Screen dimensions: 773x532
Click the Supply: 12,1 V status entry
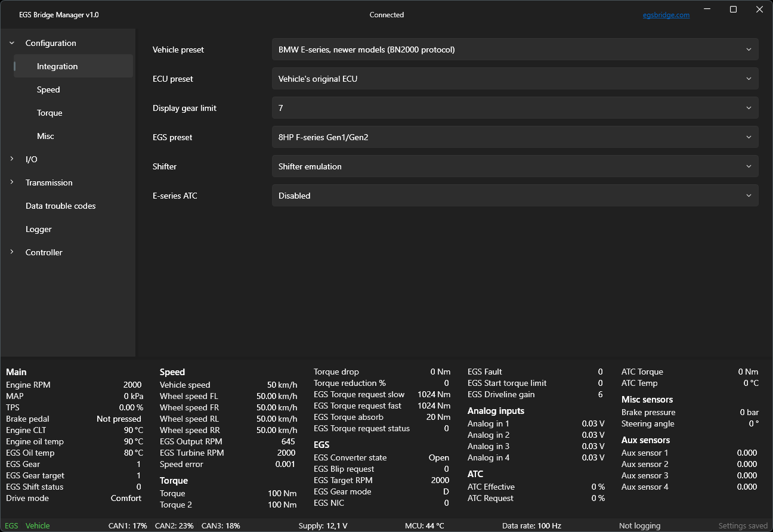323,525
